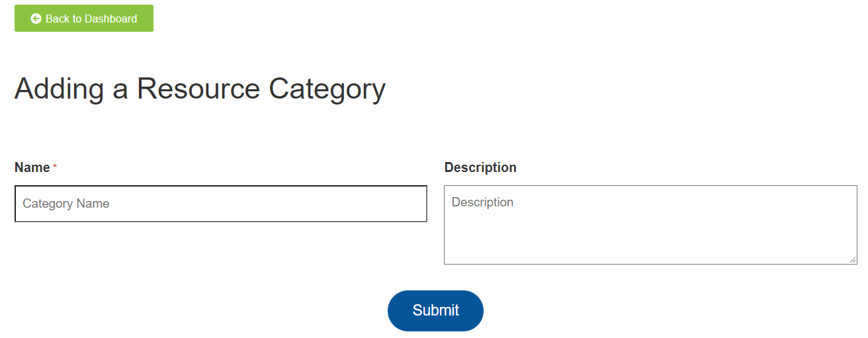Click the Description field label
The image size is (868, 338).
480,167
